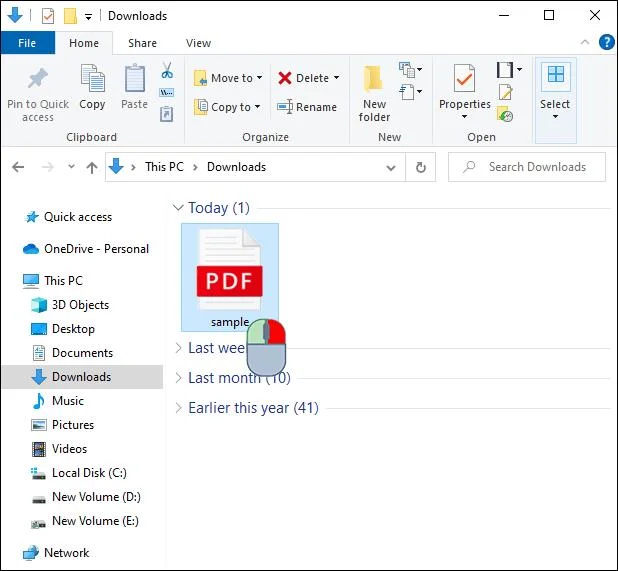Image resolution: width=618 pixels, height=571 pixels.
Task: Click the Search Downloads field
Action: pos(527,167)
